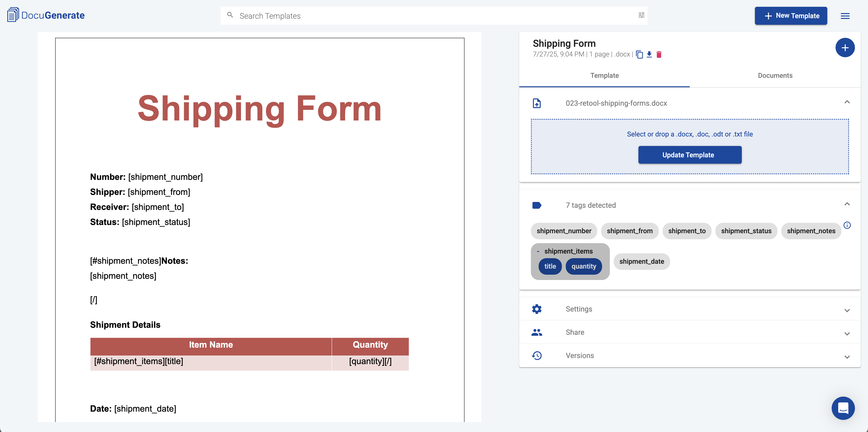Image resolution: width=868 pixels, height=432 pixels.
Task: Click the search magnifier icon
Action: tap(230, 15)
